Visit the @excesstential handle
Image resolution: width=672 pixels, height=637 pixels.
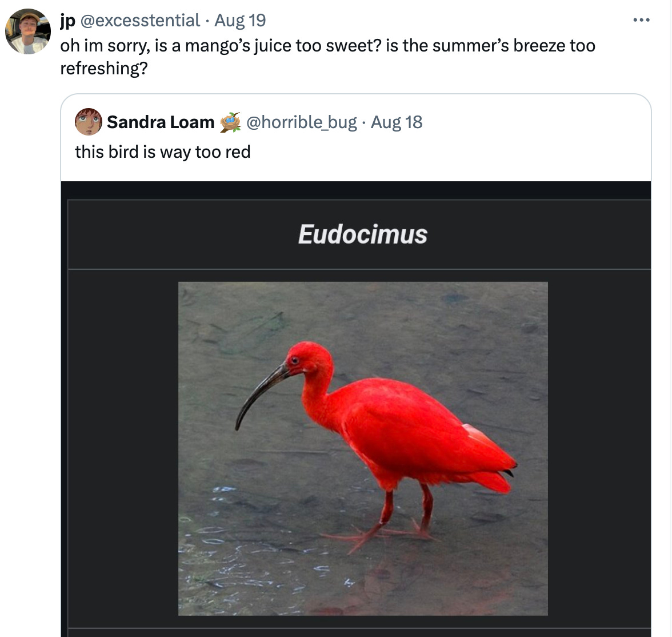(x=140, y=20)
